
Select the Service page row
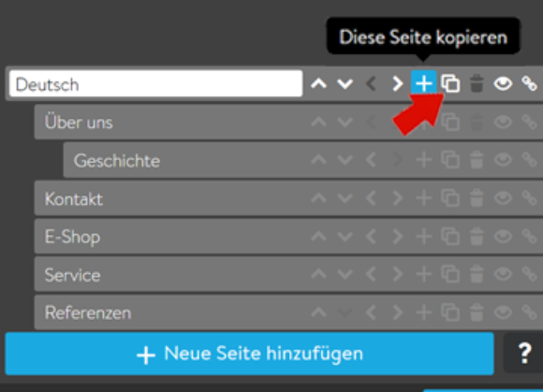pyautogui.click(x=288, y=274)
